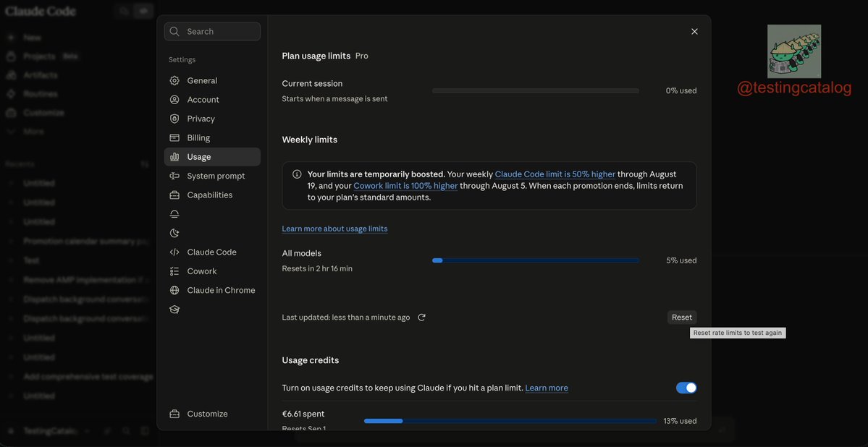Open the TestingCatalog account menu at bottom left
The image size is (868, 447).
point(50,430)
